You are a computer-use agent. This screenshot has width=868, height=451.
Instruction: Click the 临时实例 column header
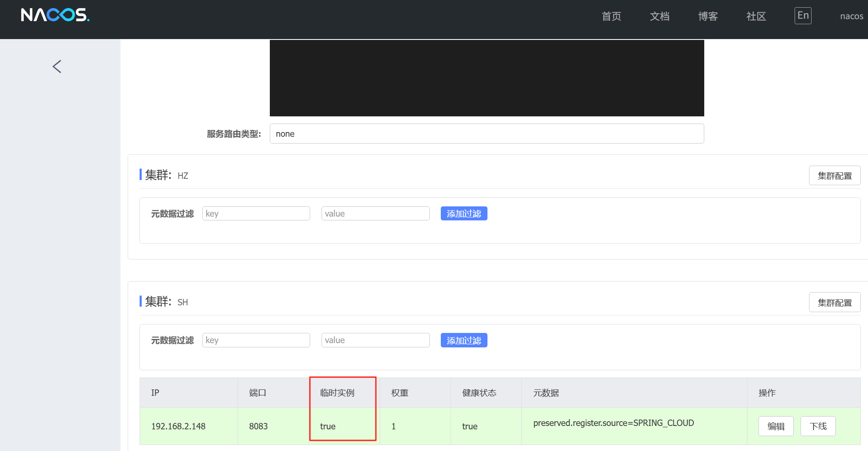[x=337, y=393]
